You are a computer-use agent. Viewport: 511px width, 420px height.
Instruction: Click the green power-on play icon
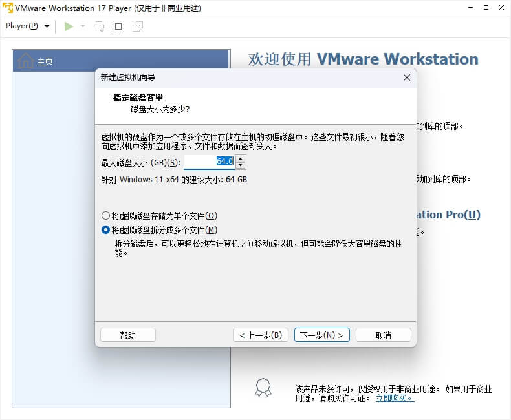[69, 26]
